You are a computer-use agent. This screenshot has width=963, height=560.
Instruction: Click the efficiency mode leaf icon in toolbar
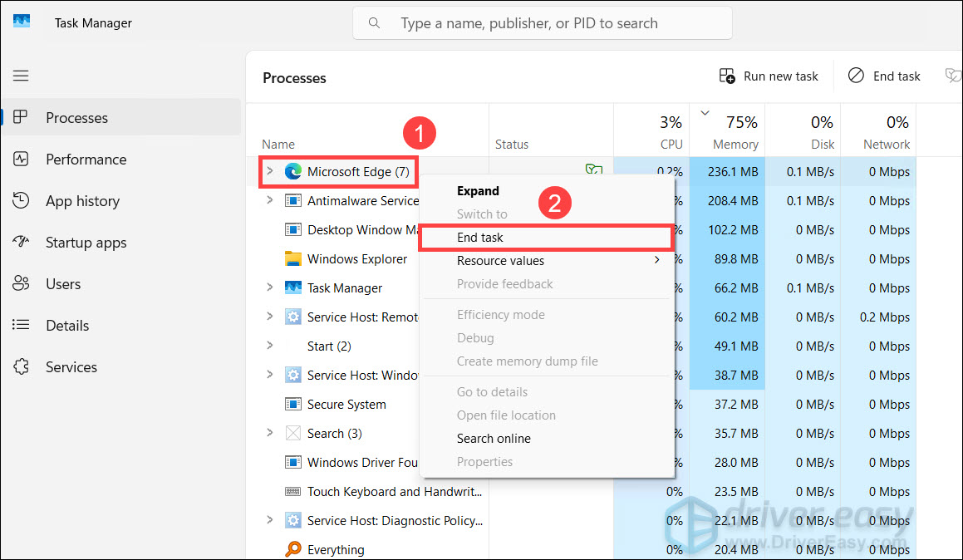tap(953, 76)
